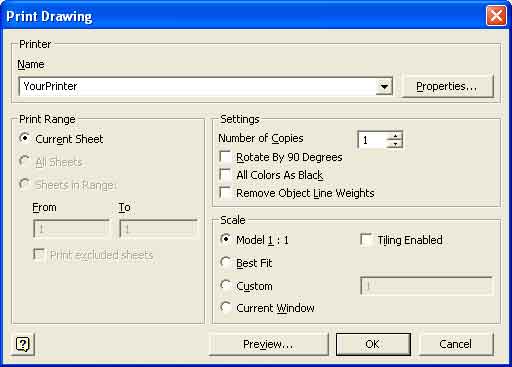Screen dimensions: 512x367
Task: Enable the Tiling Enabled checkbox
Action: click(x=366, y=240)
